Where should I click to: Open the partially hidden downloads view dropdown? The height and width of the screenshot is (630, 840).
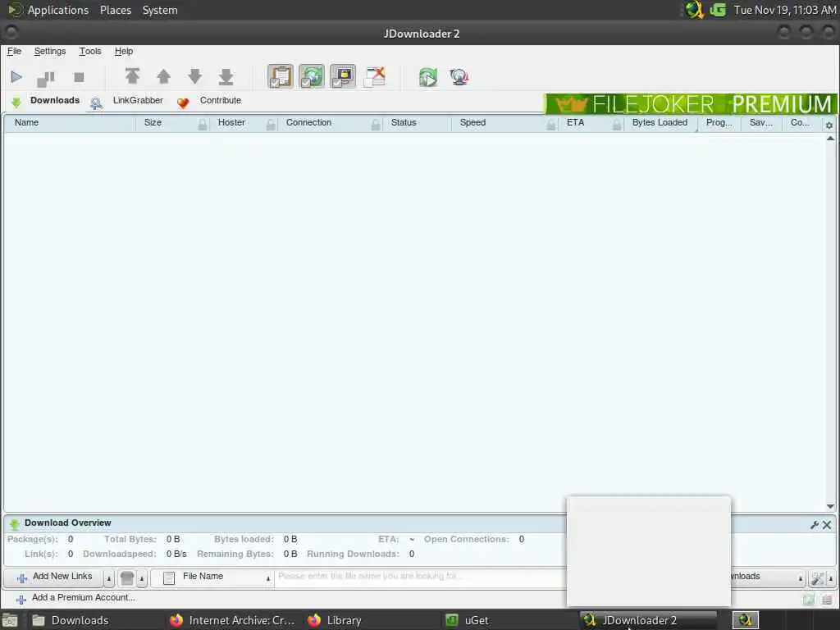click(768, 577)
